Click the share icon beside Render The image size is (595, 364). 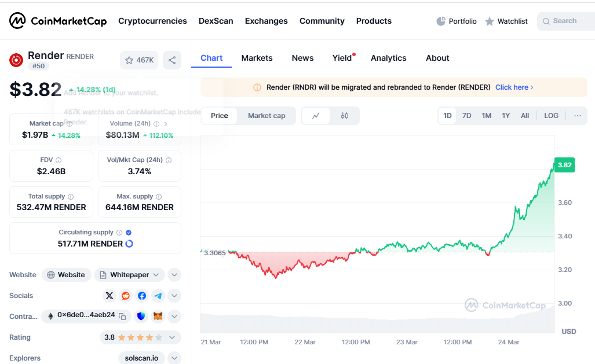[172, 60]
